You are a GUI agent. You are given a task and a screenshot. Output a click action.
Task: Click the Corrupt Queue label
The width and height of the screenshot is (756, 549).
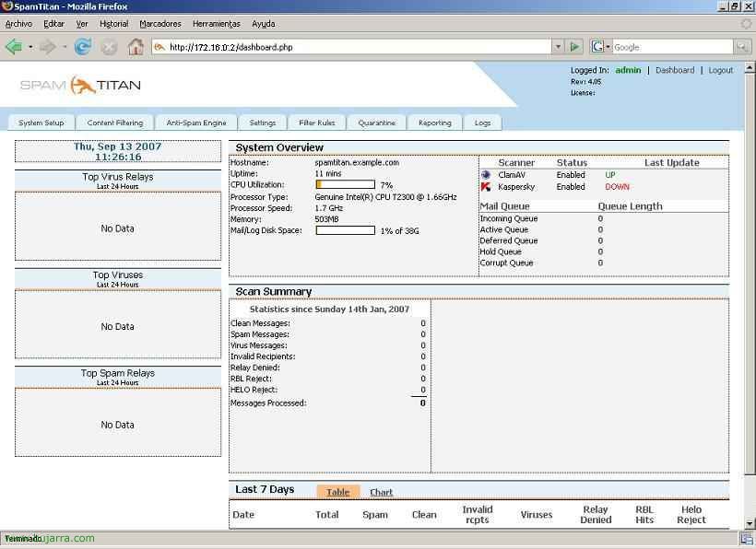click(x=506, y=263)
